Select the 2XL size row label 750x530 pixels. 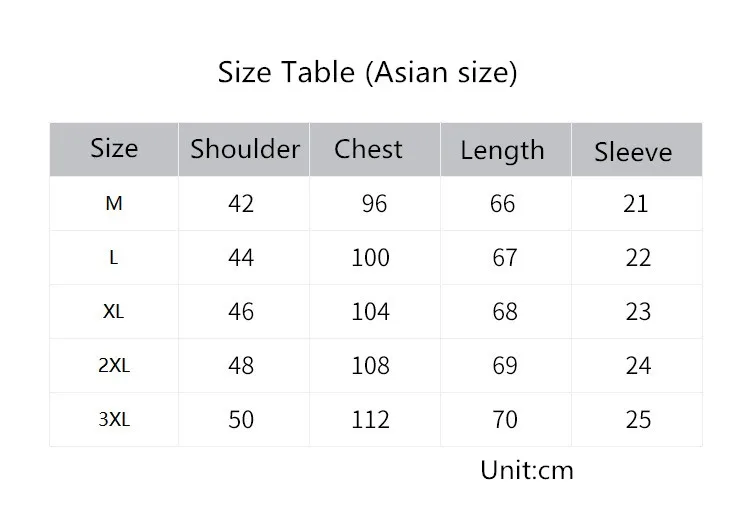(114, 366)
